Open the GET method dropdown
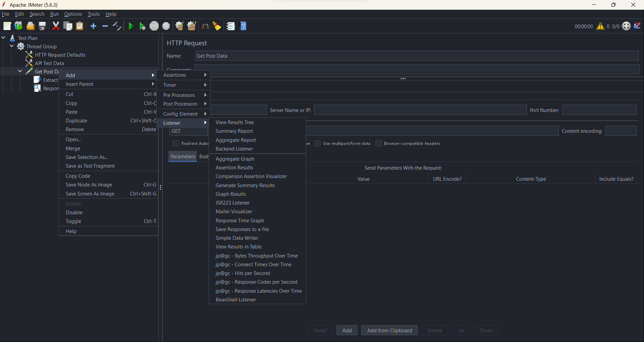This screenshot has height=342, width=644. point(189,131)
